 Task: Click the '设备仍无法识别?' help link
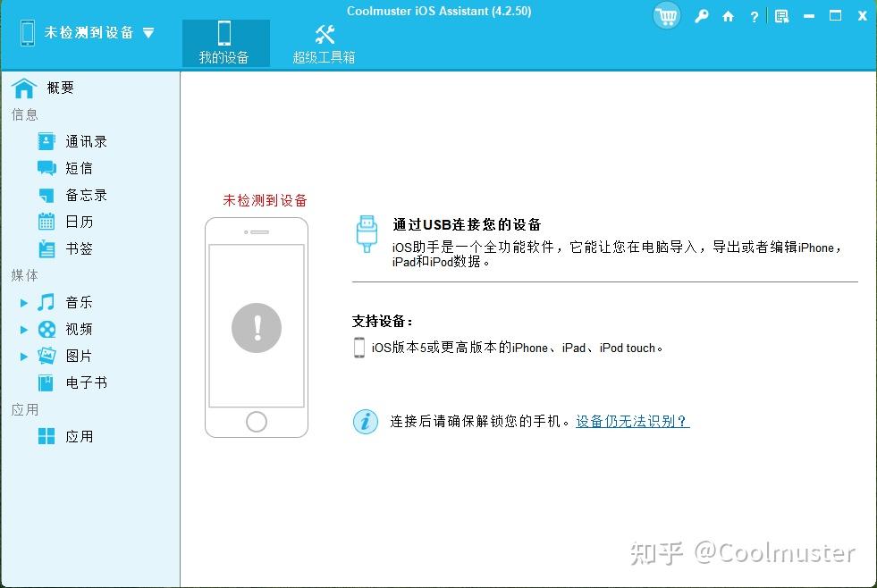(631, 421)
